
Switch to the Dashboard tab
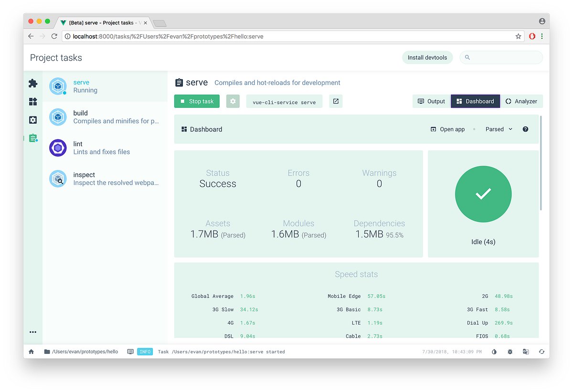[475, 101]
